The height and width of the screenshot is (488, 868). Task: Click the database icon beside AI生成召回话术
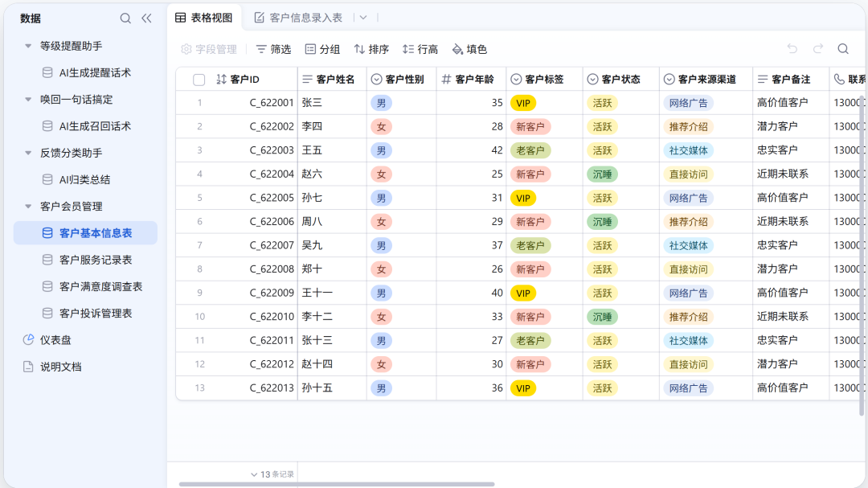pyautogui.click(x=47, y=126)
